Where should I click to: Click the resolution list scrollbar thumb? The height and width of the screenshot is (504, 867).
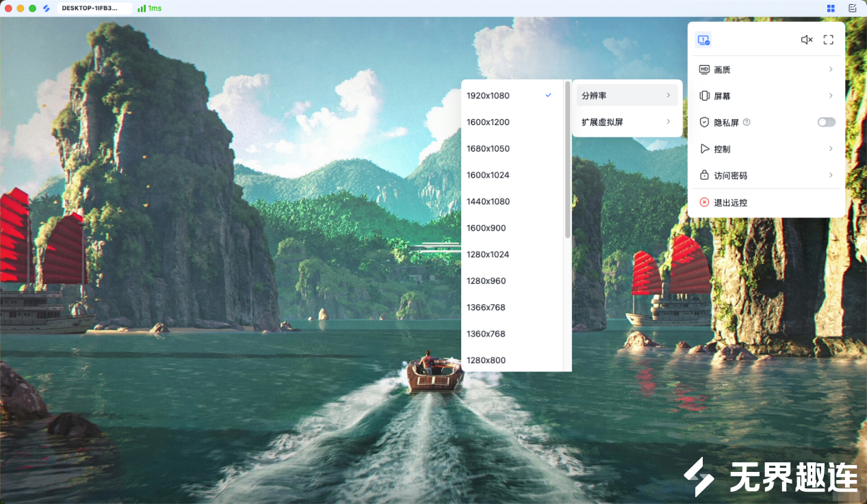[x=568, y=160]
